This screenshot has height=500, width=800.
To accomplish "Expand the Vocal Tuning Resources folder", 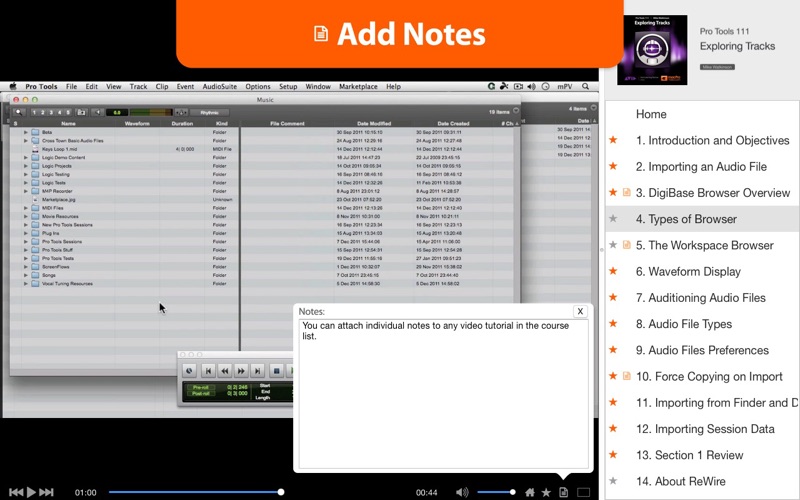I will [x=26, y=284].
